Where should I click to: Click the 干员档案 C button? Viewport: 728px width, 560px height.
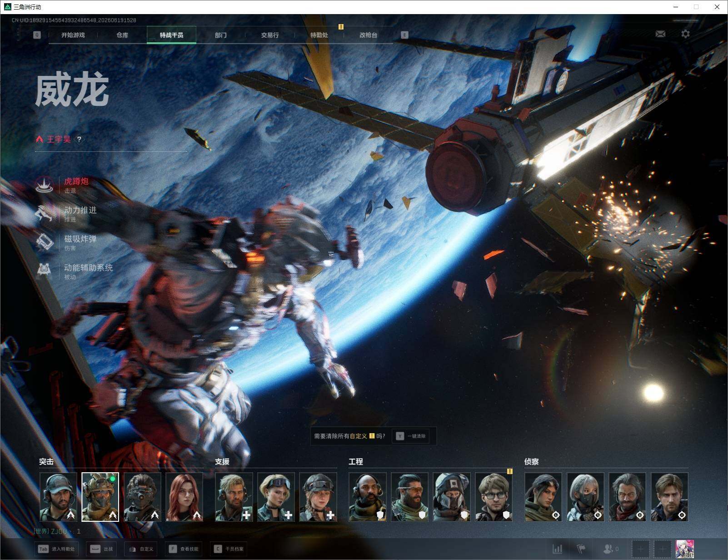click(x=229, y=549)
